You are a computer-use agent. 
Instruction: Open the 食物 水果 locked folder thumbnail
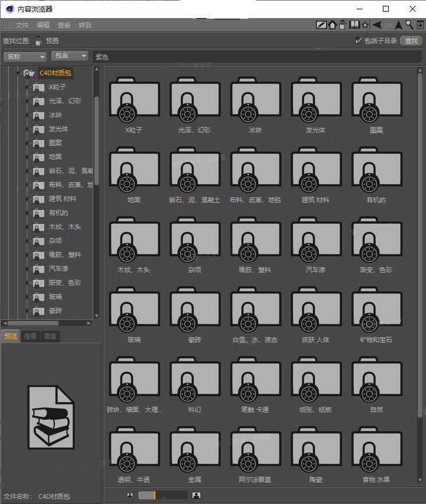377,449
